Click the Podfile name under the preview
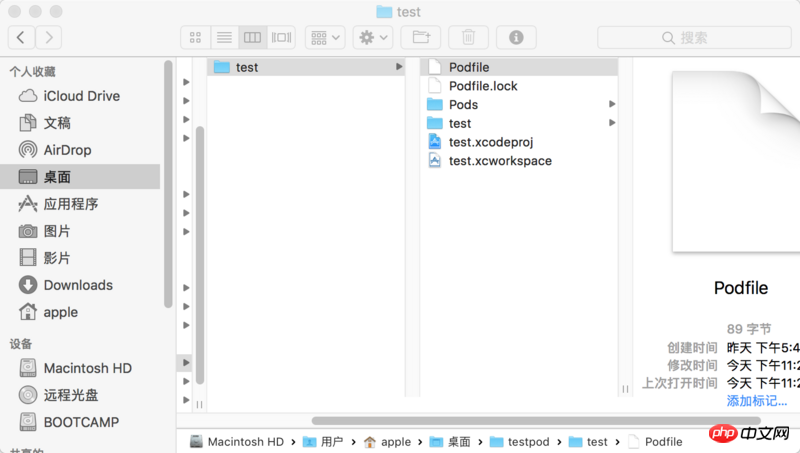This screenshot has width=800, height=453. pos(741,288)
